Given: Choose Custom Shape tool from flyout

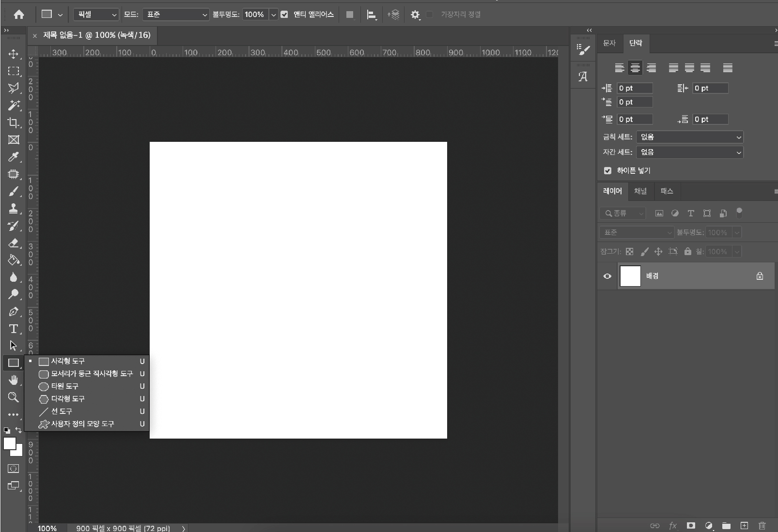Looking at the screenshot, I should point(92,424).
